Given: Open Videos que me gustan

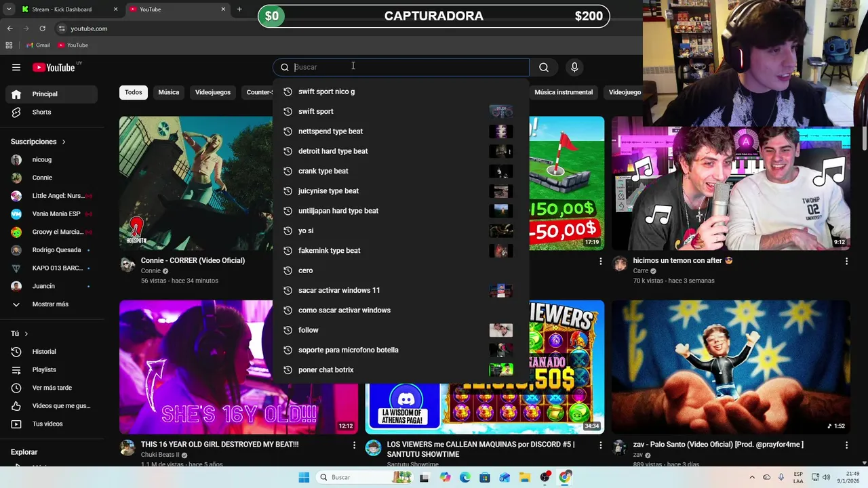Looking at the screenshot, I should [52, 406].
